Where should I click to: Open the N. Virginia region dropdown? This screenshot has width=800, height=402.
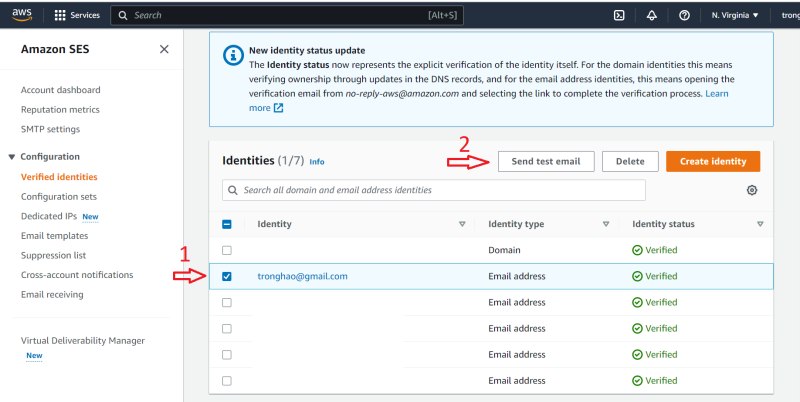[735, 15]
